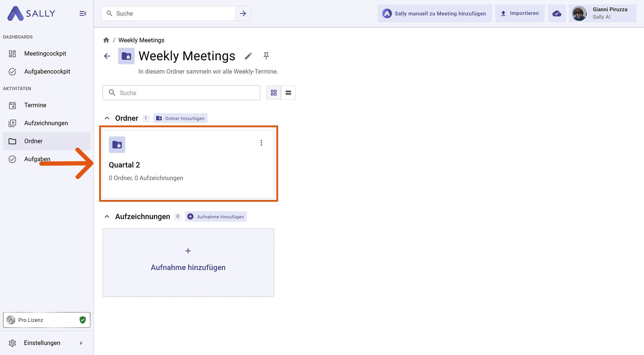Go back using the left arrow
The height and width of the screenshot is (355, 644).
coord(107,56)
